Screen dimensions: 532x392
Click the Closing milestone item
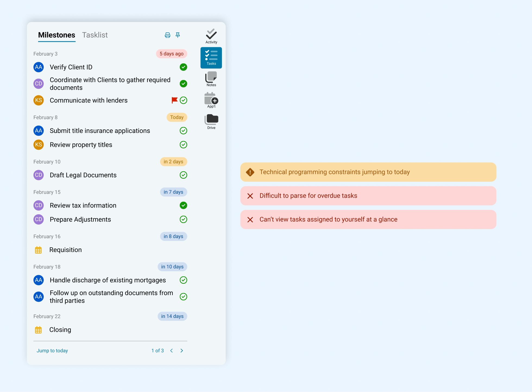[60, 330]
